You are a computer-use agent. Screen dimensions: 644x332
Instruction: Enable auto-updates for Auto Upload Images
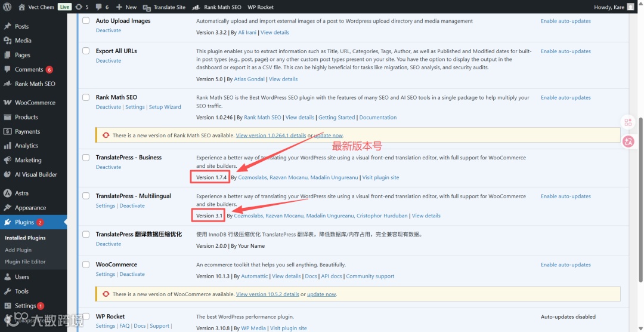(x=565, y=21)
